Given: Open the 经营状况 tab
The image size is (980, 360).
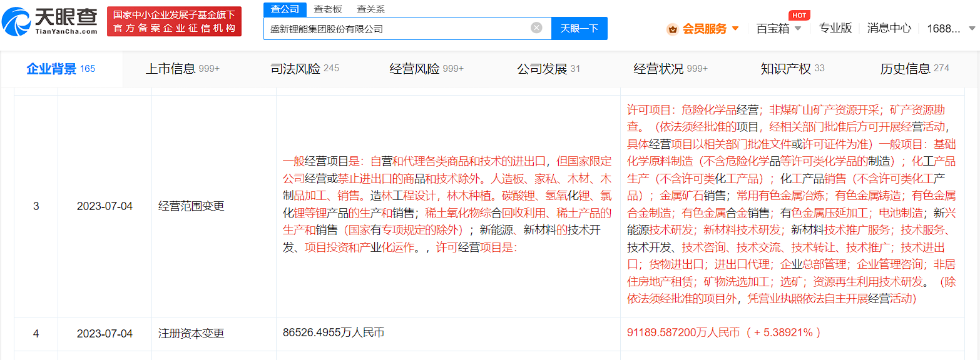Looking at the screenshot, I should pyautogui.click(x=670, y=69).
